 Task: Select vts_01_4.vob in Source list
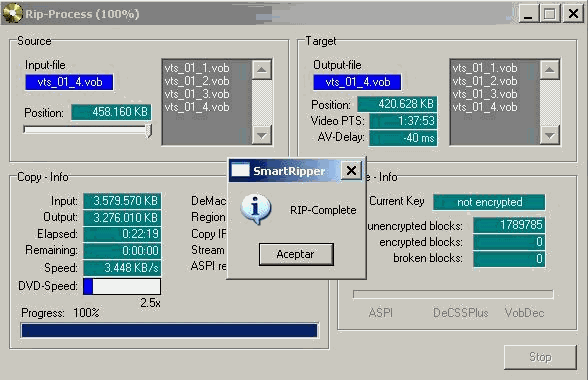tap(197, 107)
